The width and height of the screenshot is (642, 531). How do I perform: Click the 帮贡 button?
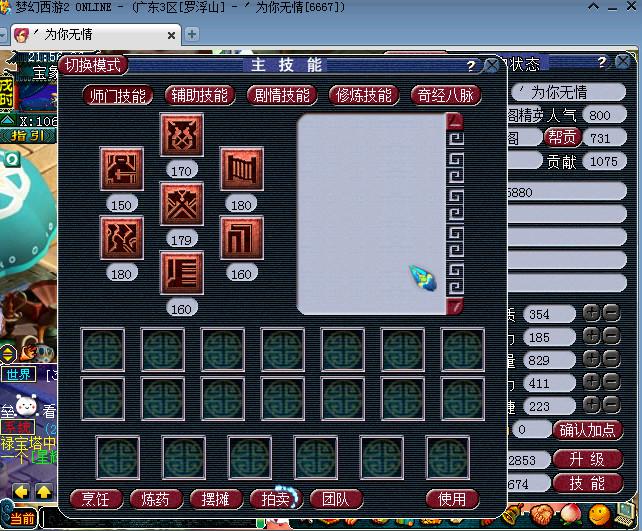(x=562, y=137)
